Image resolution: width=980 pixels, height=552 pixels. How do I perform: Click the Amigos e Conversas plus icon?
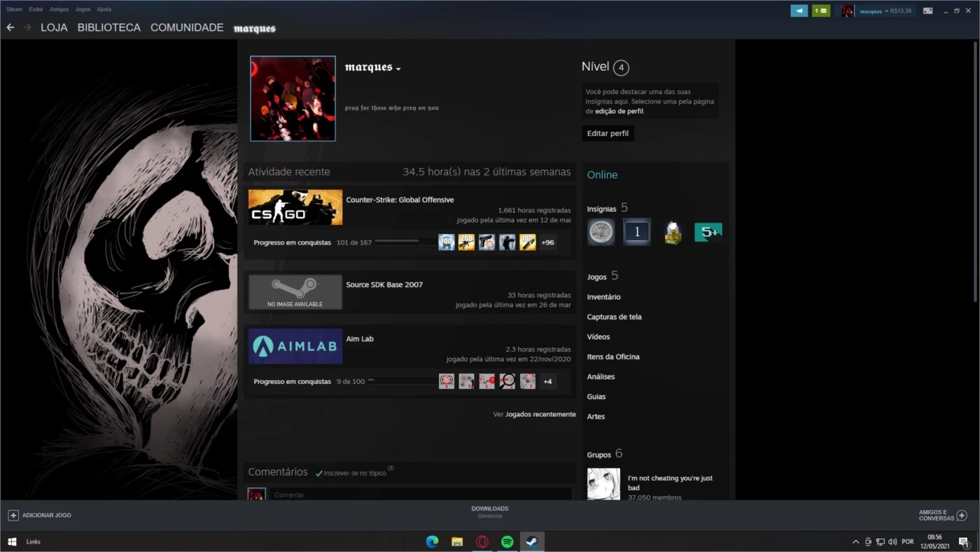click(x=962, y=515)
